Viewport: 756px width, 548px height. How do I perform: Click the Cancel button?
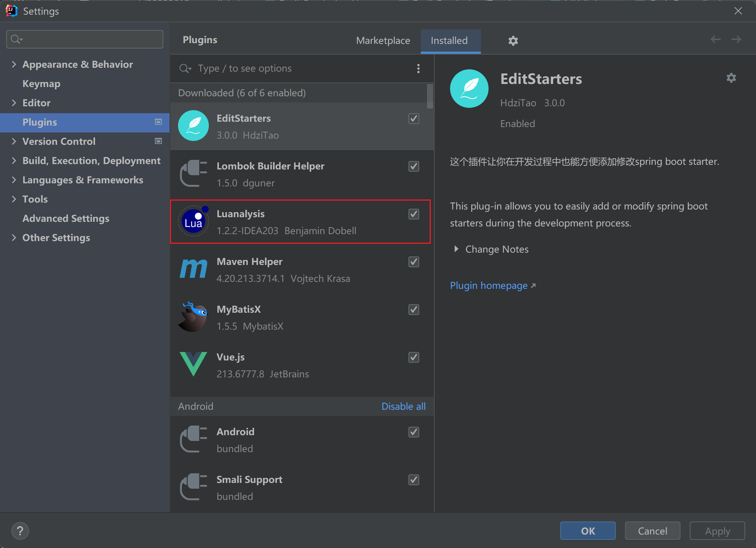coord(652,531)
